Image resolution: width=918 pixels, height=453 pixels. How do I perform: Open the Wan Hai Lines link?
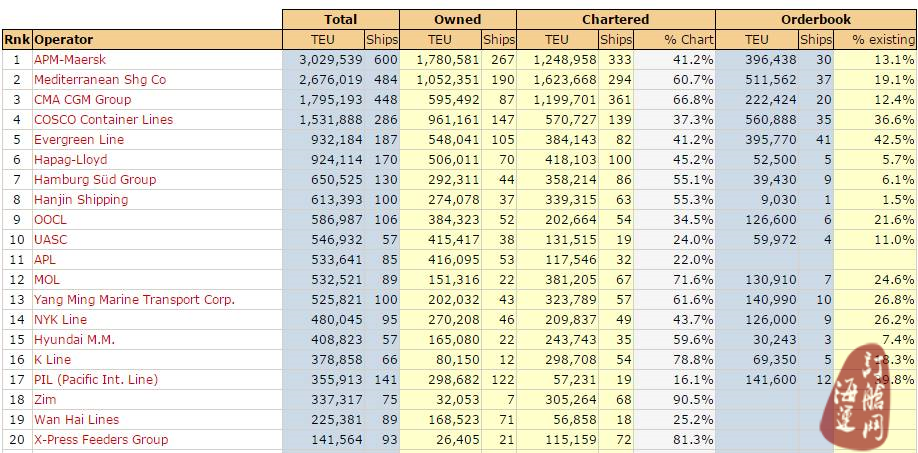[76, 419]
